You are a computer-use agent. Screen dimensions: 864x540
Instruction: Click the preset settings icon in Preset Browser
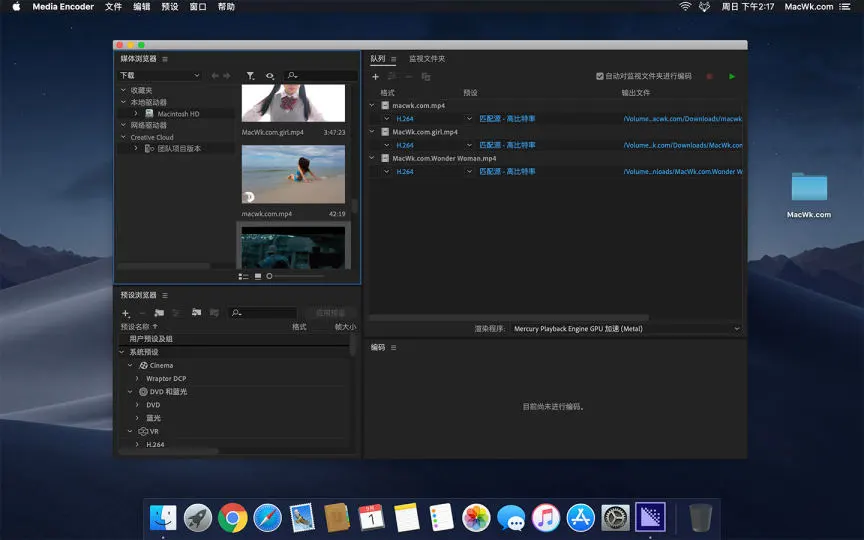(177, 312)
